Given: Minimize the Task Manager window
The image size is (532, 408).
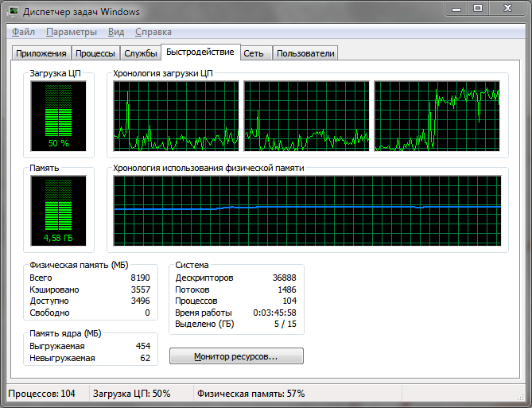Looking at the screenshot, I should click(x=456, y=8).
